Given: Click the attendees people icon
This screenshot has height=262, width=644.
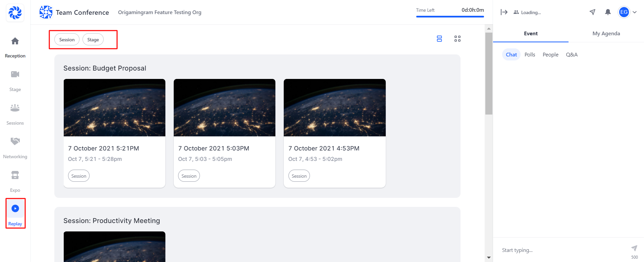Looking at the screenshot, I should pos(516,12).
